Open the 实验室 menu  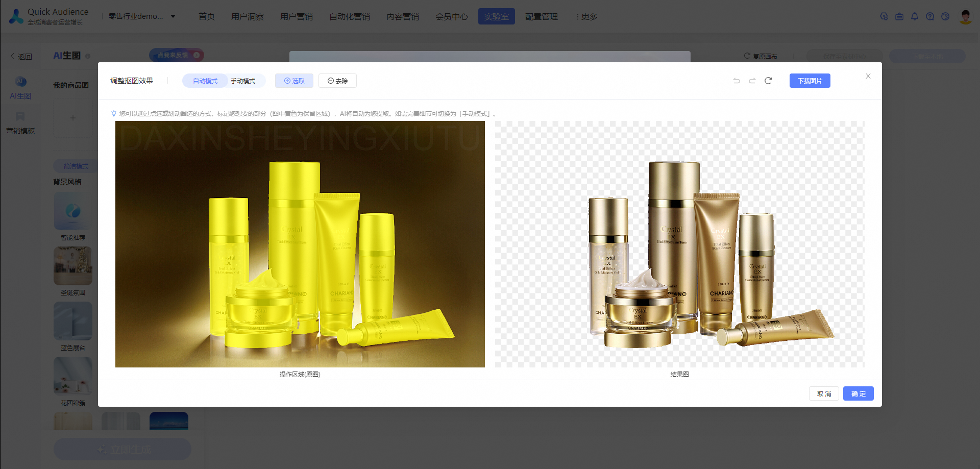click(497, 16)
